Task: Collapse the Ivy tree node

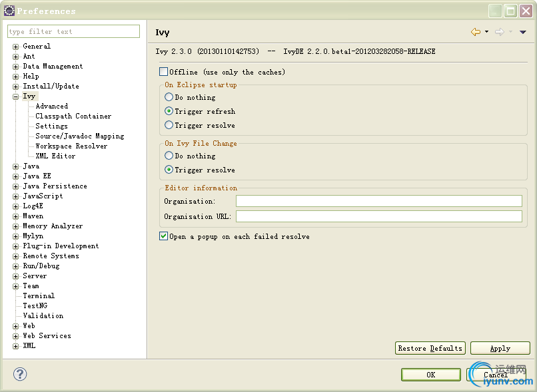Action: (x=16, y=97)
